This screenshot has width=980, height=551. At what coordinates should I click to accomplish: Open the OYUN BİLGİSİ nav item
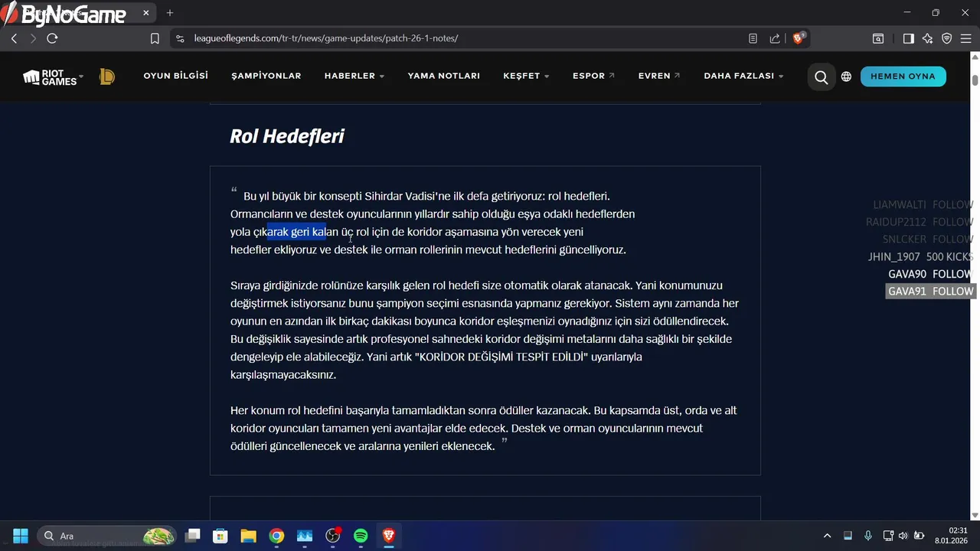(x=176, y=76)
